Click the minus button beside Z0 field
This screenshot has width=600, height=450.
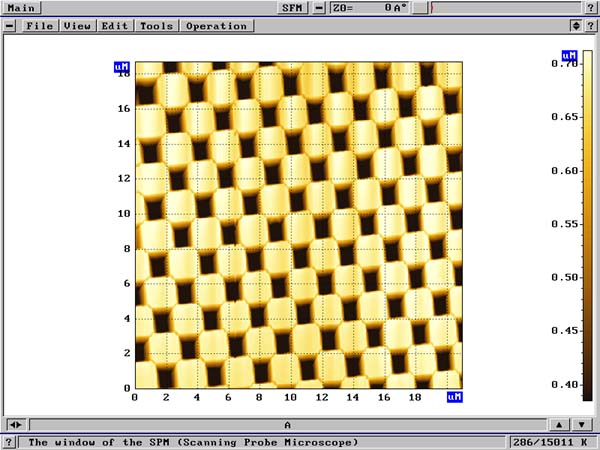[319, 8]
